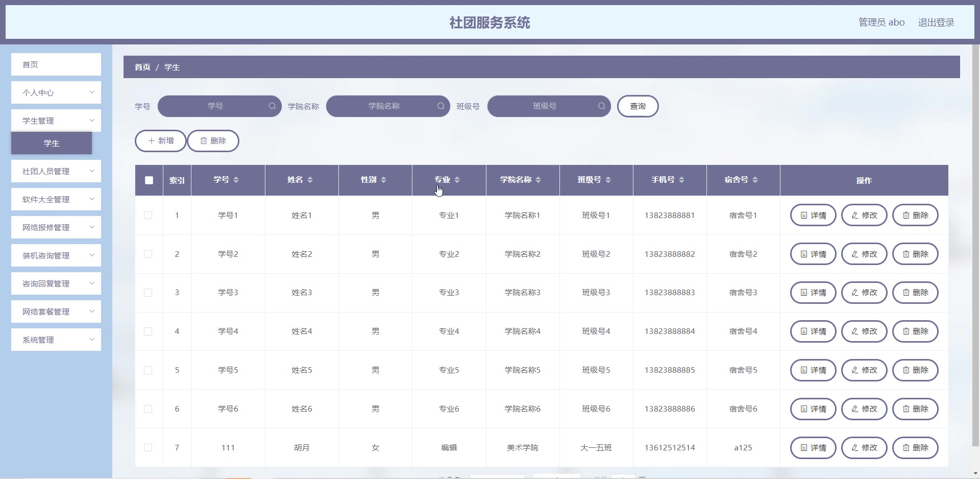
Task: Click the a125 dormitory cell
Action: 743,448
